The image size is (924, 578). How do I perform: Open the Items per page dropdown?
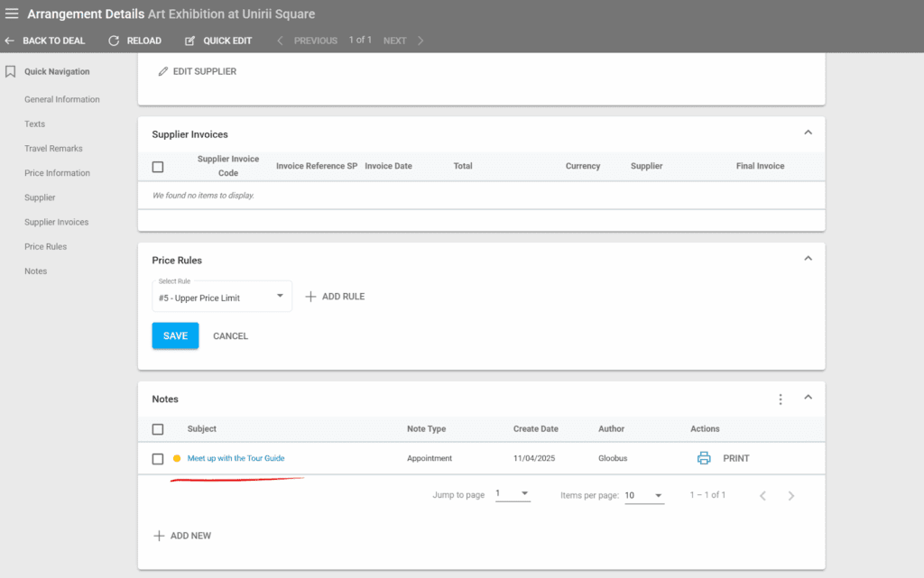click(x=644, y=496)
